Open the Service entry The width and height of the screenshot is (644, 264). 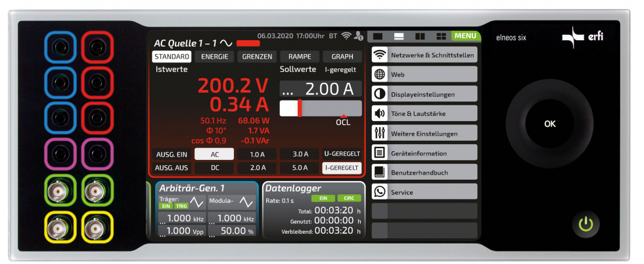[424, 192]
